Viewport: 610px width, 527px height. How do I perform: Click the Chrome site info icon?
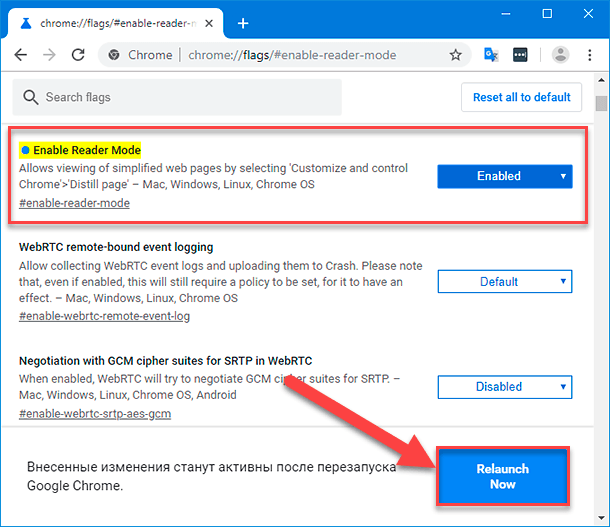point(114,55)
